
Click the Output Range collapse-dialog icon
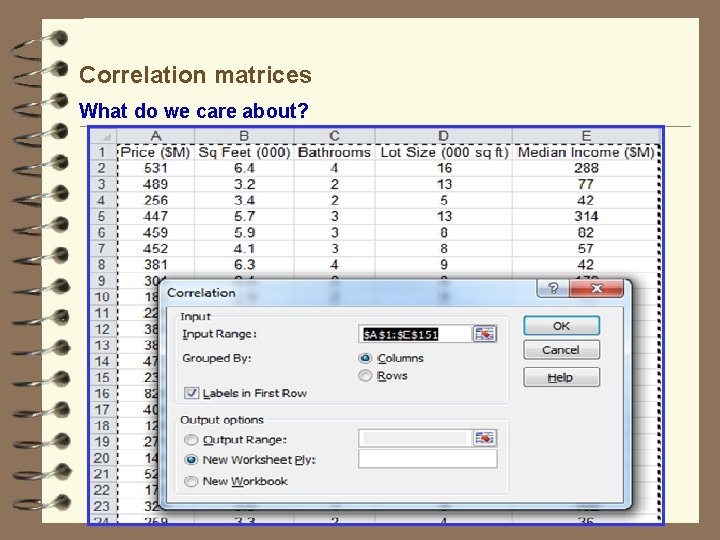[484, 438]
